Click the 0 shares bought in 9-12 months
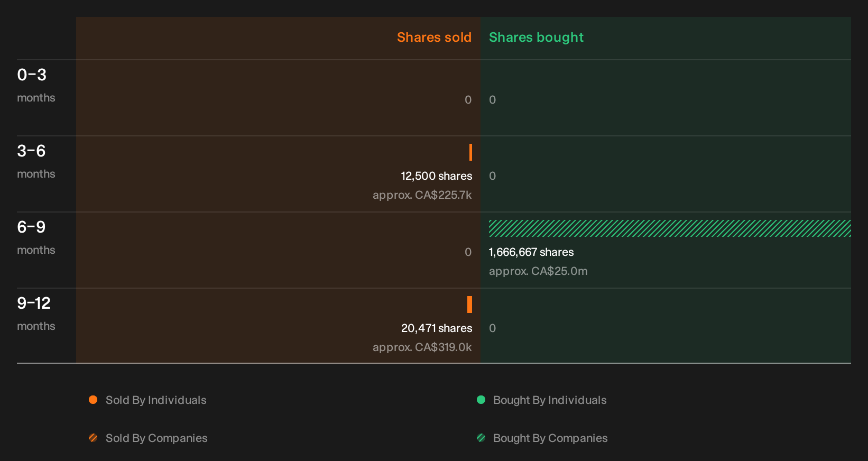868x461 pixels. [492, 328]
